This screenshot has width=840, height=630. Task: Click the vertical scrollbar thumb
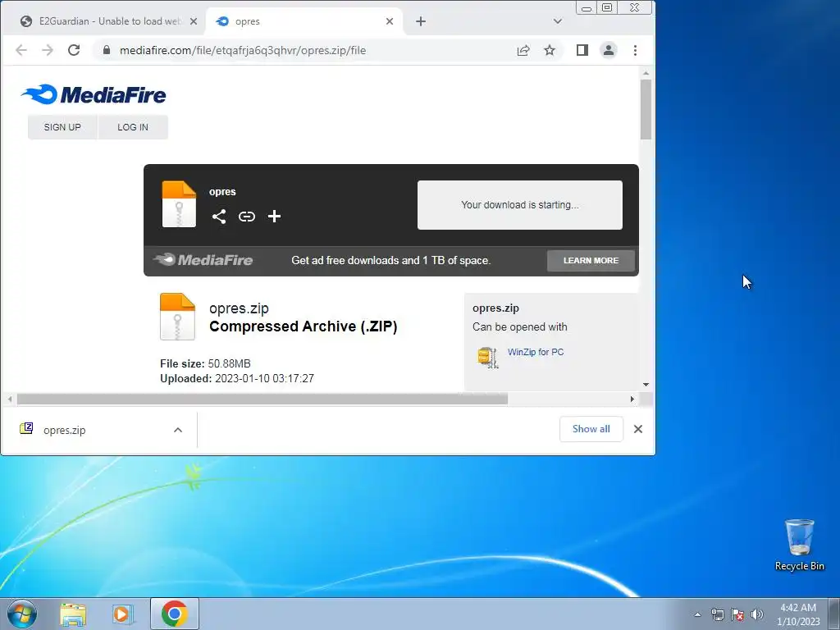(646, 109)
